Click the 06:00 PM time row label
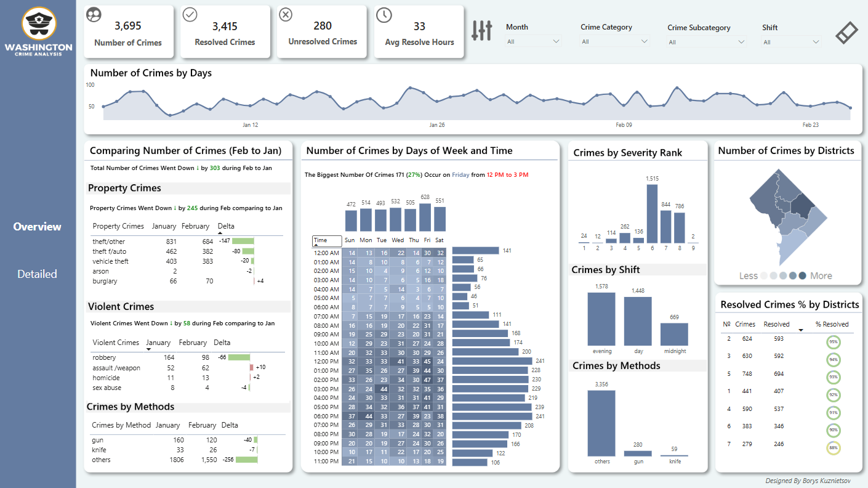 tap(326, 416)
